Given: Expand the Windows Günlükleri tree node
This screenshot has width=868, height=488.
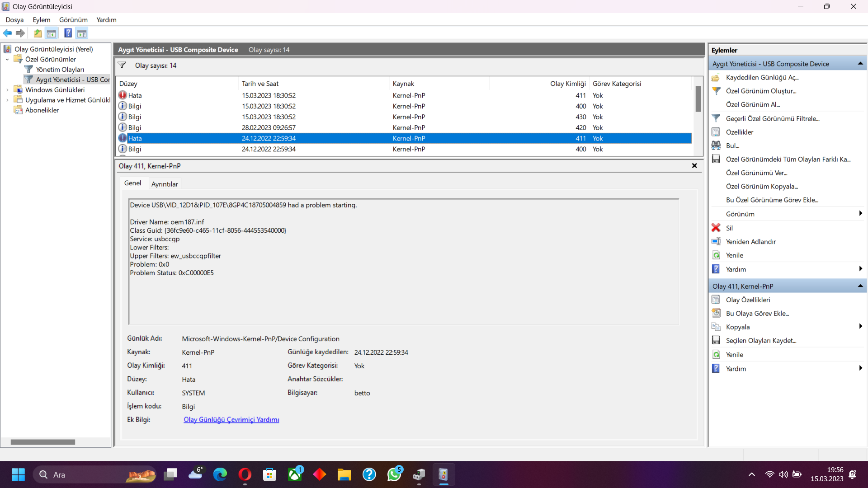Looking at the screenshot, I should 7,90.
